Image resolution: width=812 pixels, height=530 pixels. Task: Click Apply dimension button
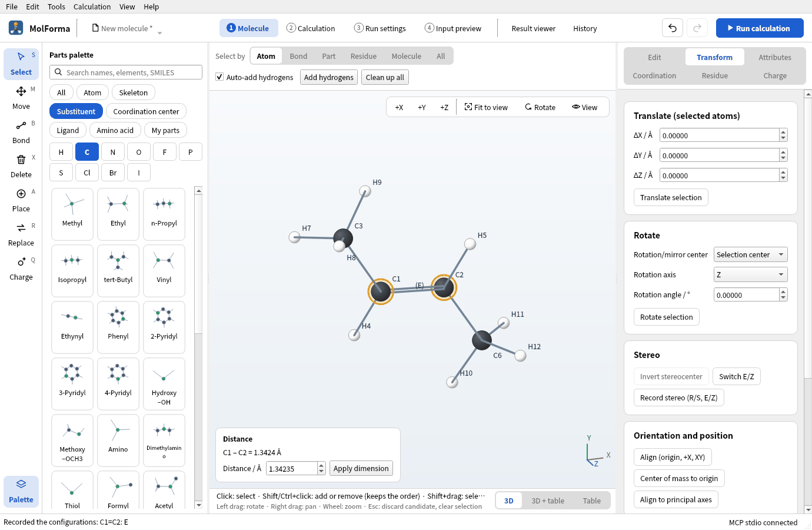pos(361,468)
